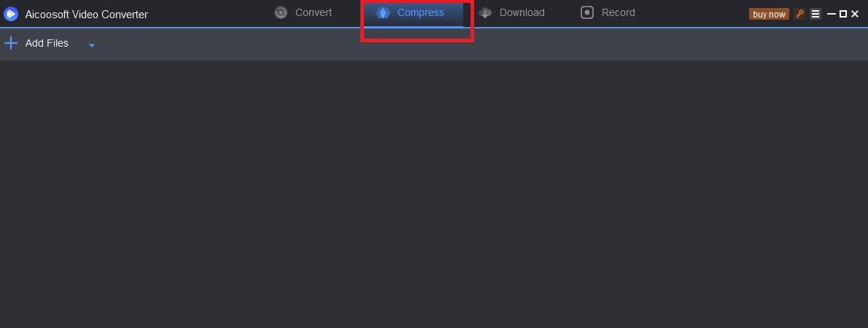Close the Aicoosoft Video Converter window
This screenshot has width=868, height=328.
tap(855, 15)
